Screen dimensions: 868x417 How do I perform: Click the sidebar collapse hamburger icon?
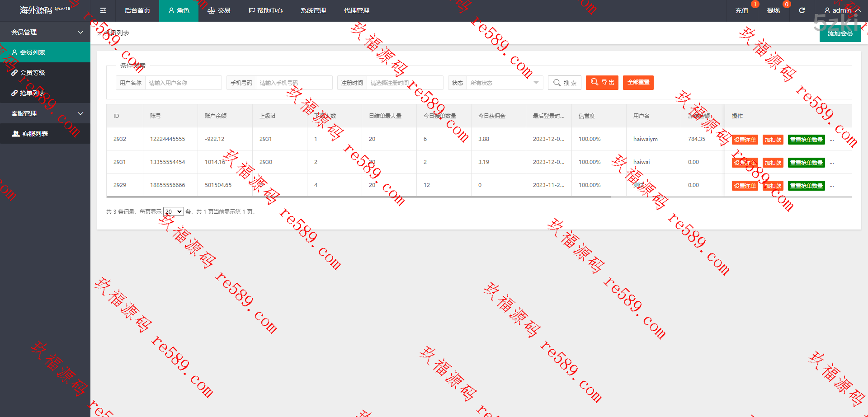(103, 10)
